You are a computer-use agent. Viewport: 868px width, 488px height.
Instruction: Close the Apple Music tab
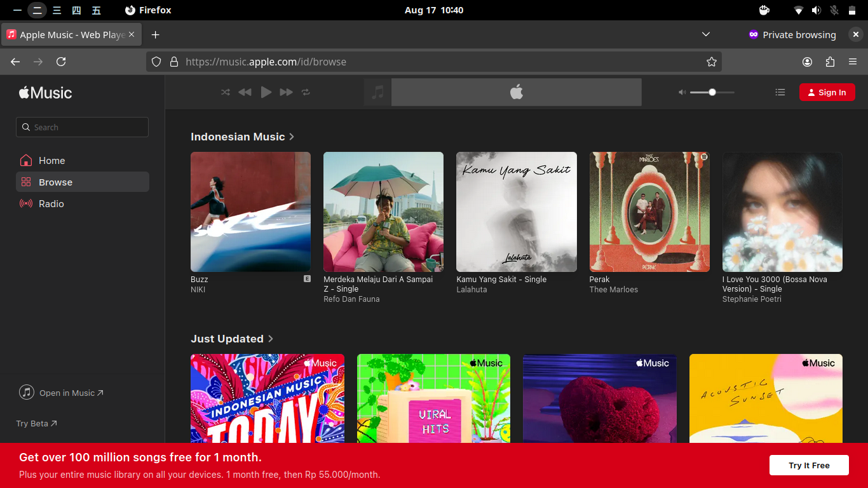pos(132,34)
